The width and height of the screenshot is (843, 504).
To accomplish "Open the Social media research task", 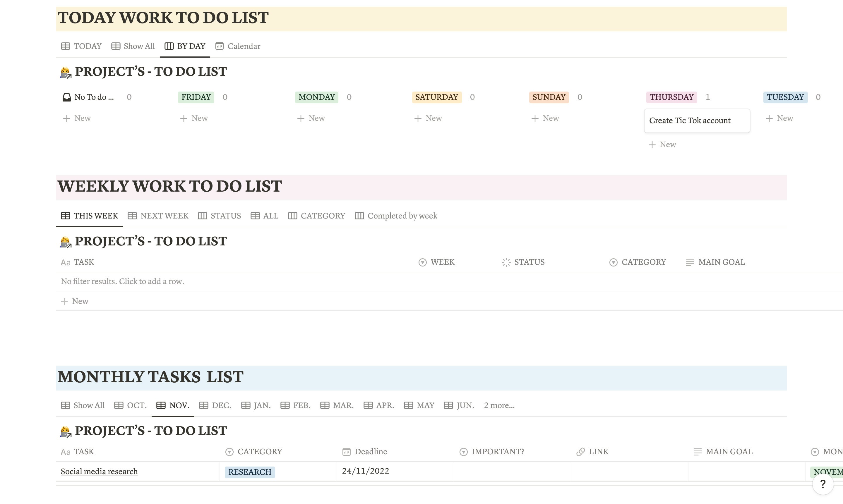I will (99, 472).
